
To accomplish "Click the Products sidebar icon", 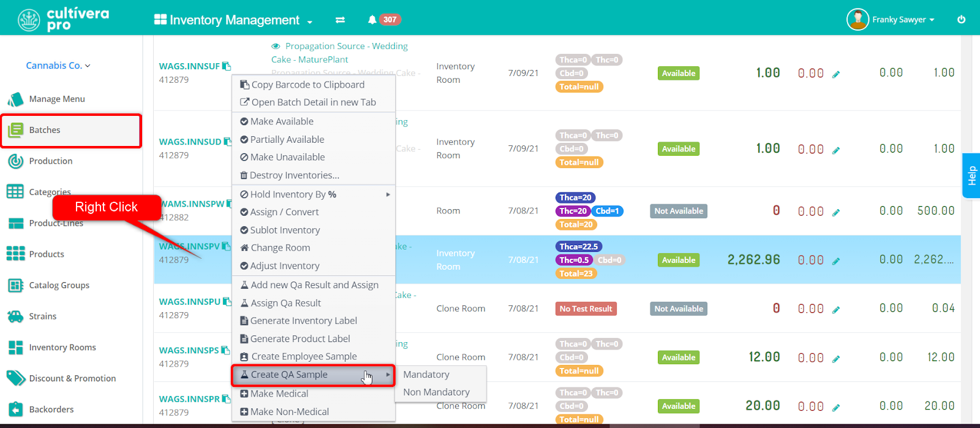I will (15, 254).
